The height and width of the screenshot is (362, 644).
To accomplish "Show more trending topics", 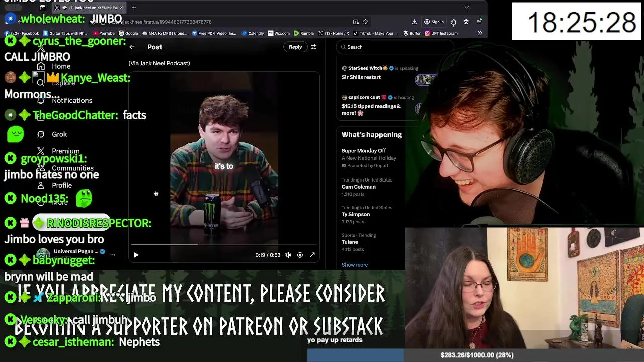I will pyautogui.click(x=355, y=265).
